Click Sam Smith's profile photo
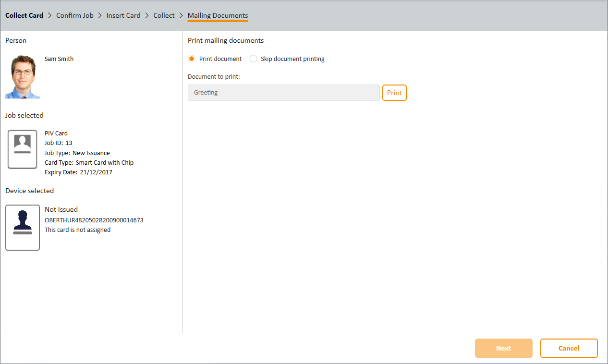This screenshot has width=608, height=364. [23, 77]
